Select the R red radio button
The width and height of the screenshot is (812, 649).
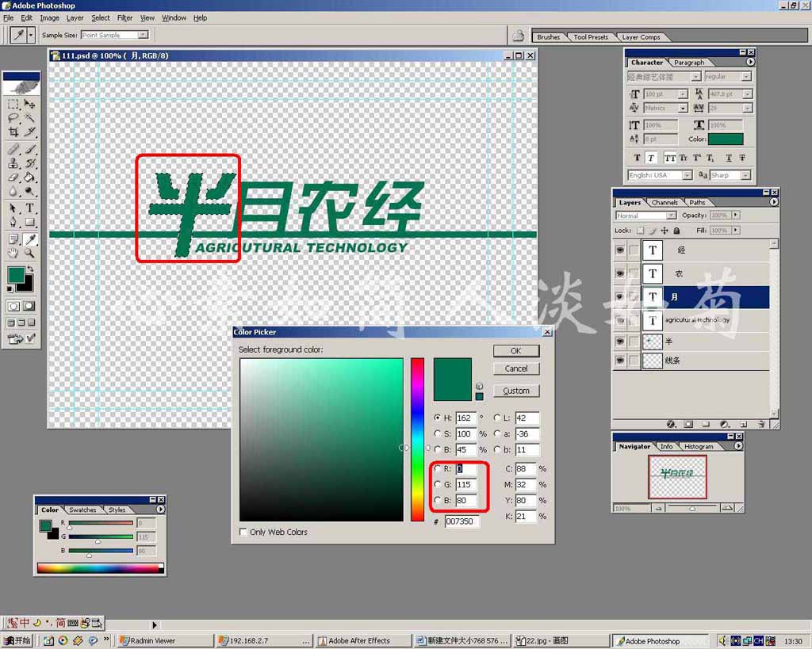coord(438,469)
